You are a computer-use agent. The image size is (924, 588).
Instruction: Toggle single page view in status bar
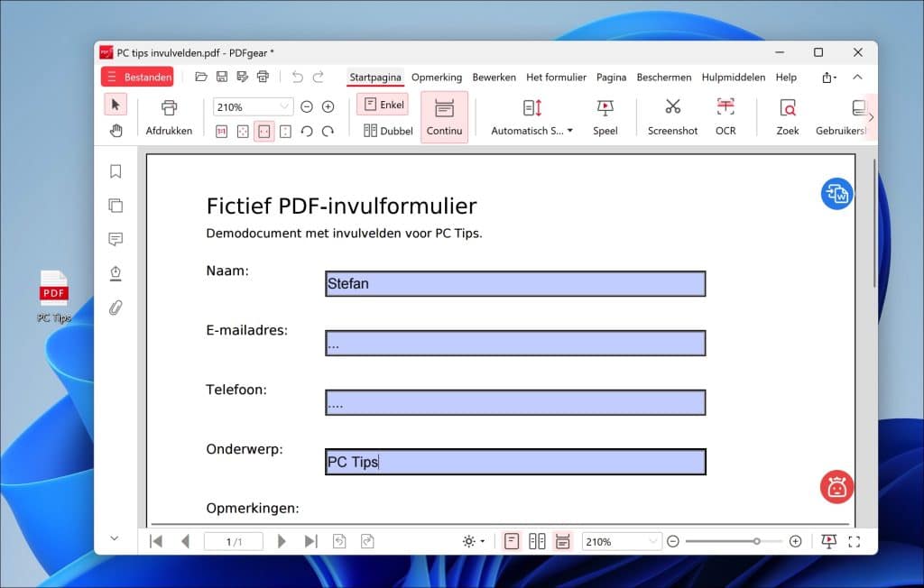[512, 541]
